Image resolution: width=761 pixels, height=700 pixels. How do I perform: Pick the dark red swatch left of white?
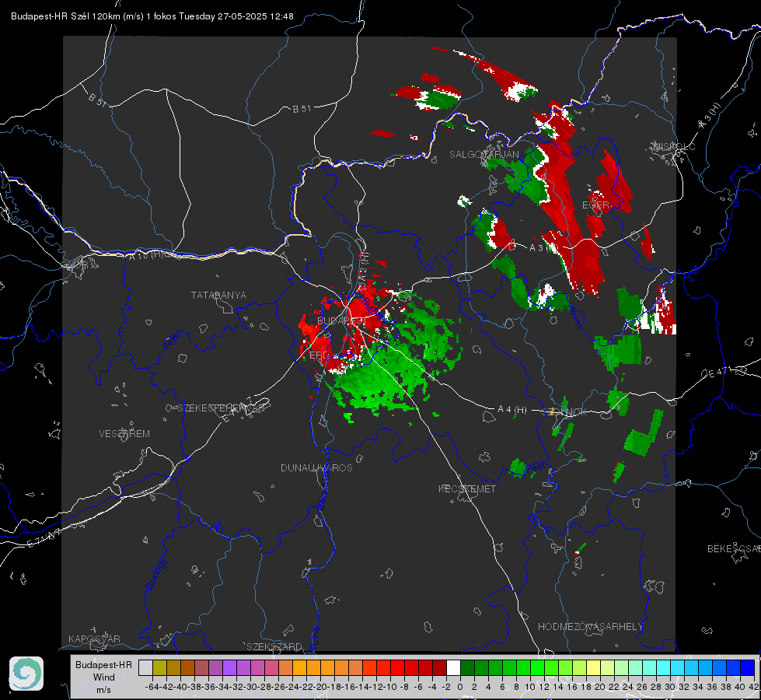click(439, 667)
